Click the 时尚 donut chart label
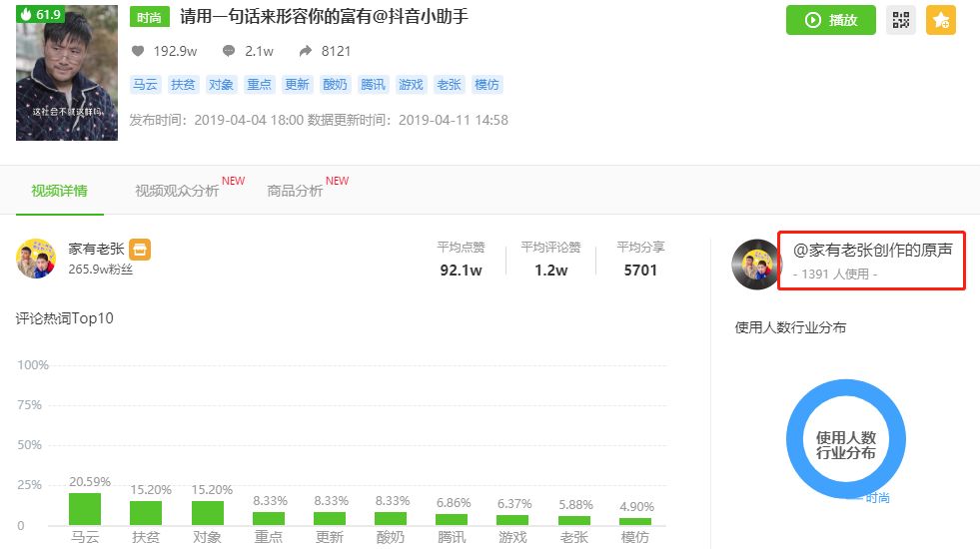This screenshot has height=549, width=980. coord(877,498)
